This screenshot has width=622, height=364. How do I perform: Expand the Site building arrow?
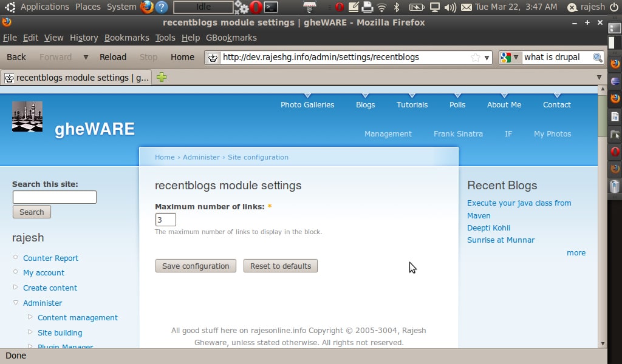point(30,332)
